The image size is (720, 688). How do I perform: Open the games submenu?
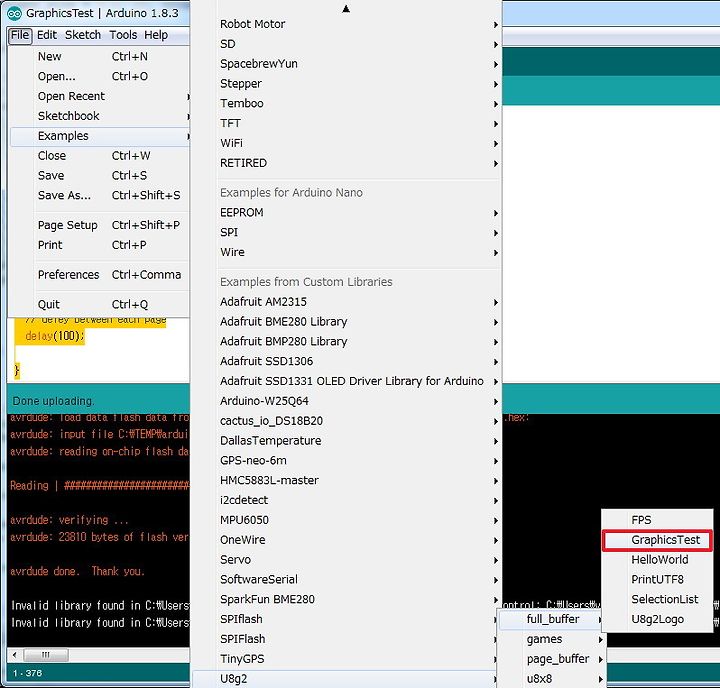tap(551, 639)
